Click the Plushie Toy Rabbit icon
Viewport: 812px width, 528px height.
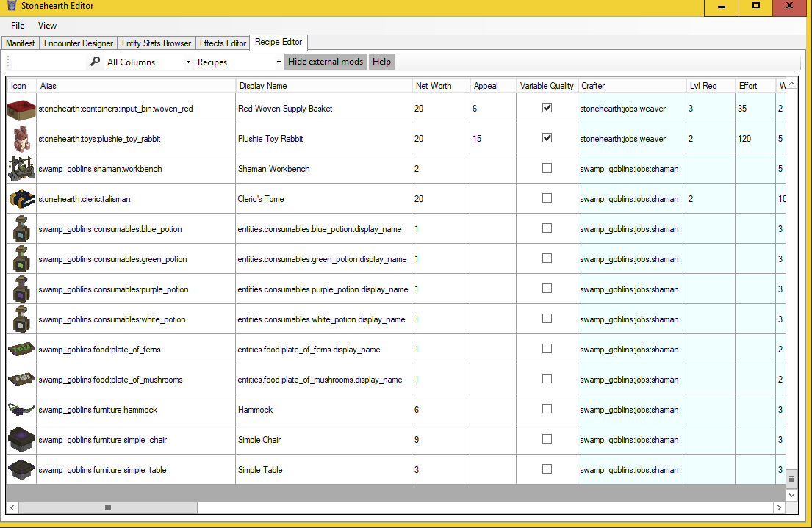(21, 139)
